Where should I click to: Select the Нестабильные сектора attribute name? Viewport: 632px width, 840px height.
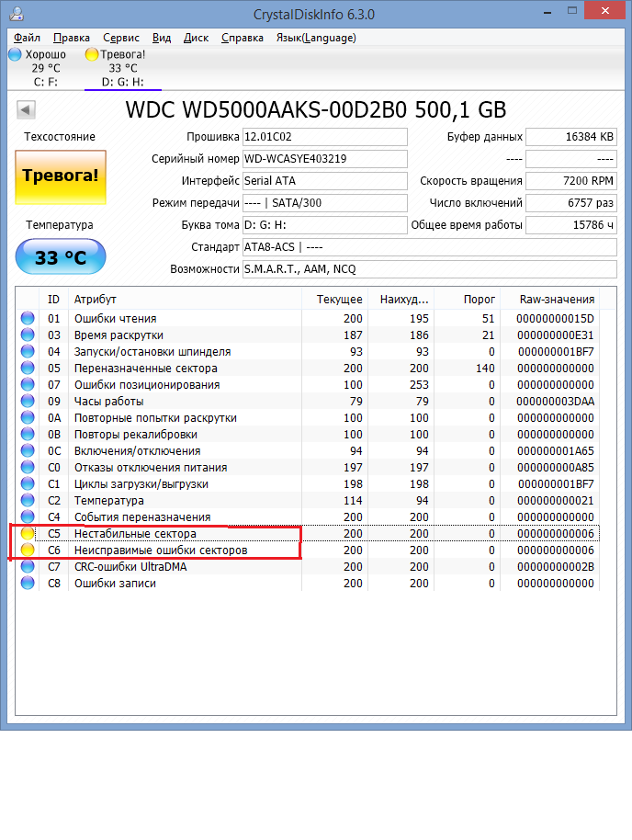[x=135, y=534]
